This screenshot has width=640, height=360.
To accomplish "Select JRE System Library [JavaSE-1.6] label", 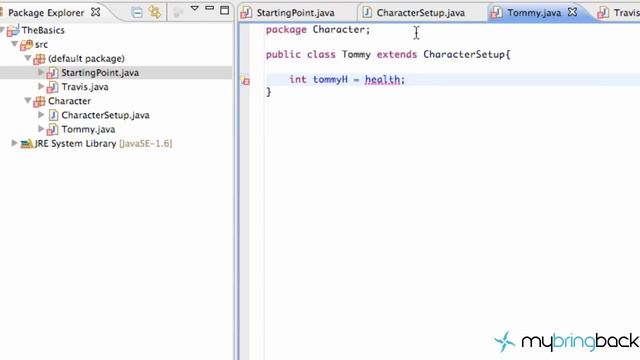I will (103, 144).
